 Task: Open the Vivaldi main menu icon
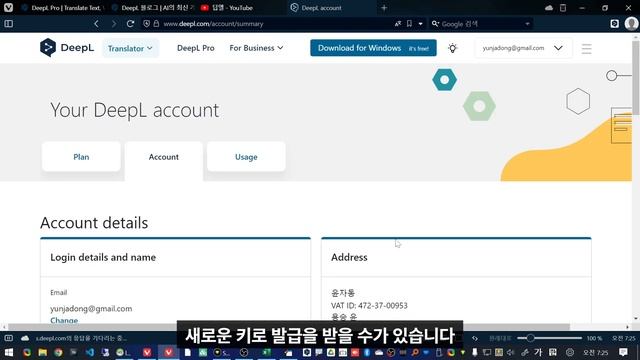(8, 7)
